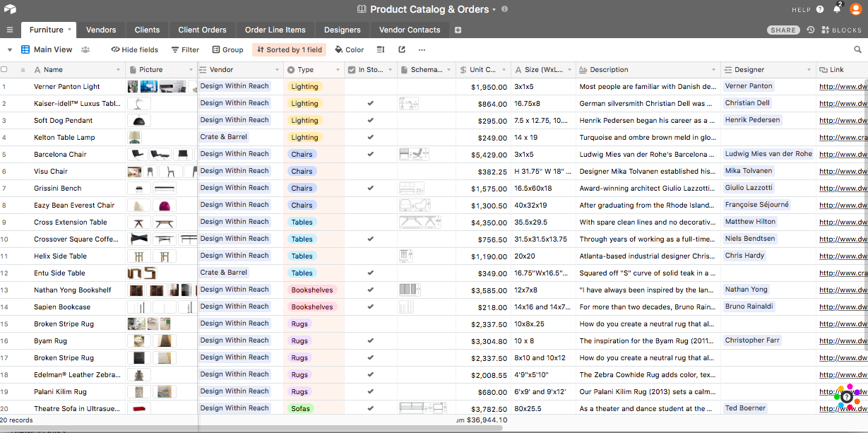Check In Stock for Visu Chair
The height and width of the screenshot is (433, 868).
pyautogui.click(x=370, y=171)
